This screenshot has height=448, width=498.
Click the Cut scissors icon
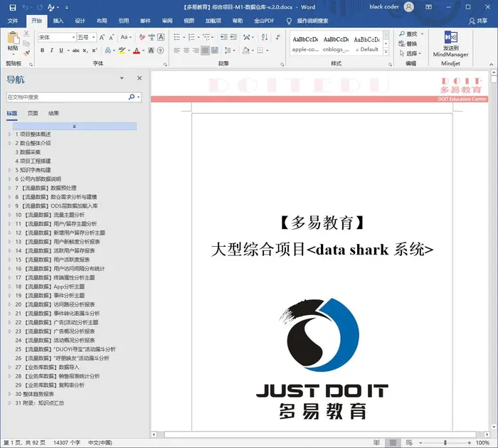tap(26, 33)
